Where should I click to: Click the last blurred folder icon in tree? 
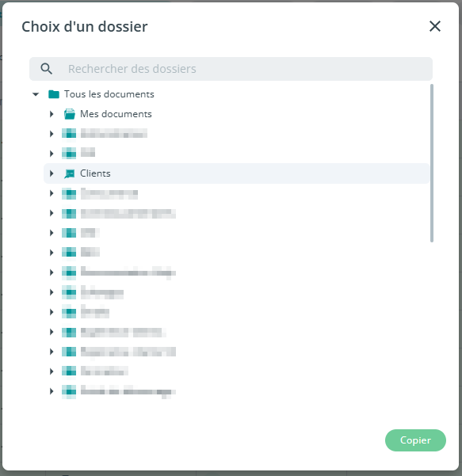pyautogui.click(x=69, y=391)
